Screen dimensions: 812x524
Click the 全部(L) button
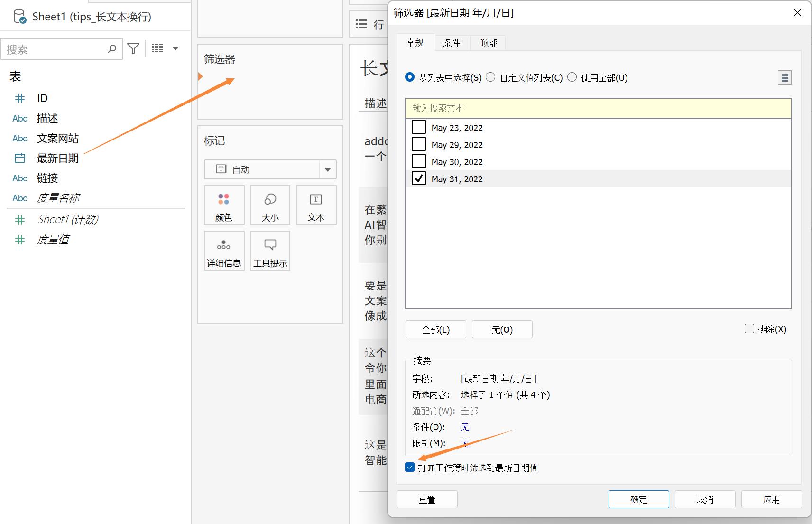(436, 329)
